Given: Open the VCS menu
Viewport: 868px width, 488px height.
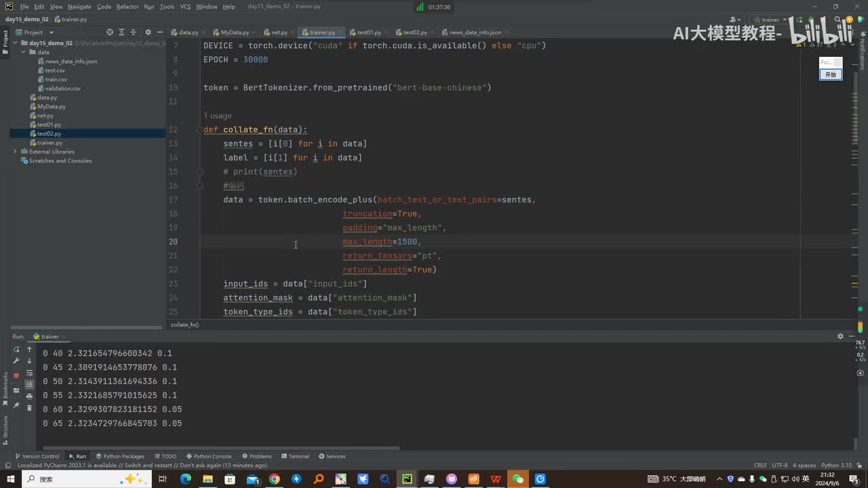Looking at the screenshot, I should (x=185, y=7).
